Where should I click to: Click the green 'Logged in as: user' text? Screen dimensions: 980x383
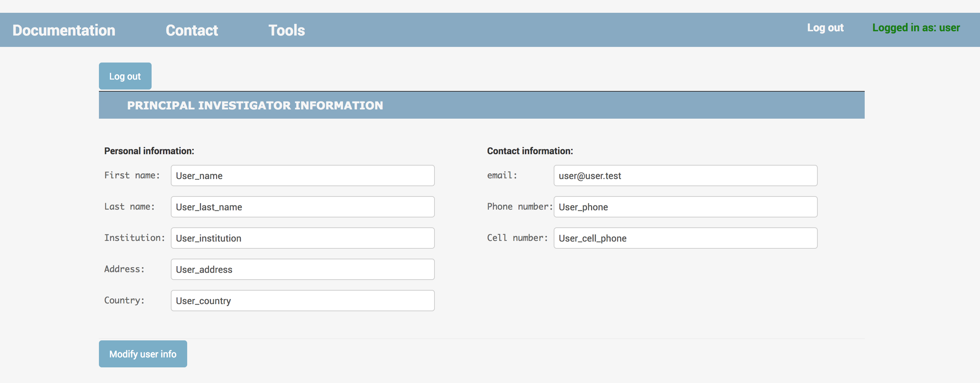pos(916,28)
